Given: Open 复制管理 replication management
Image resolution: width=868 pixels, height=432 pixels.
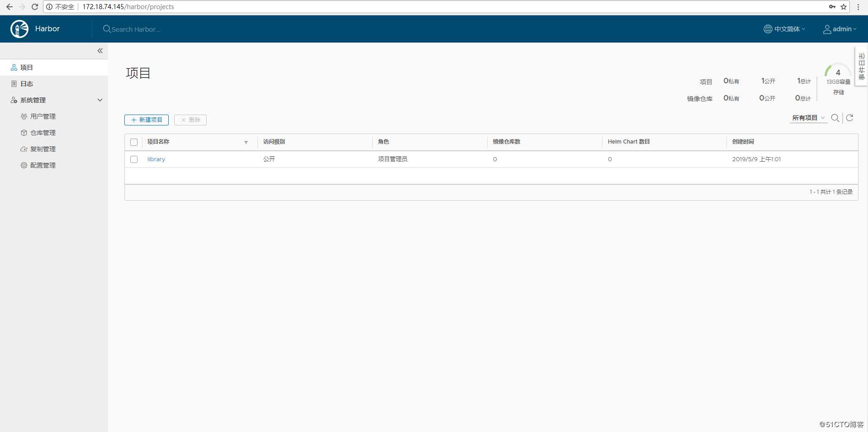Looking at the screenshot, I should point(43,149).
